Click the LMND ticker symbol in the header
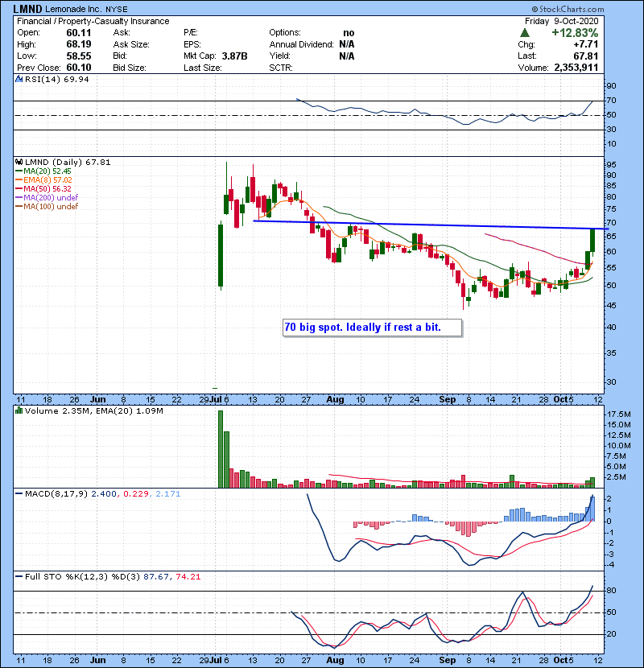Screen dimensions: 644x668 pos(27,9)
